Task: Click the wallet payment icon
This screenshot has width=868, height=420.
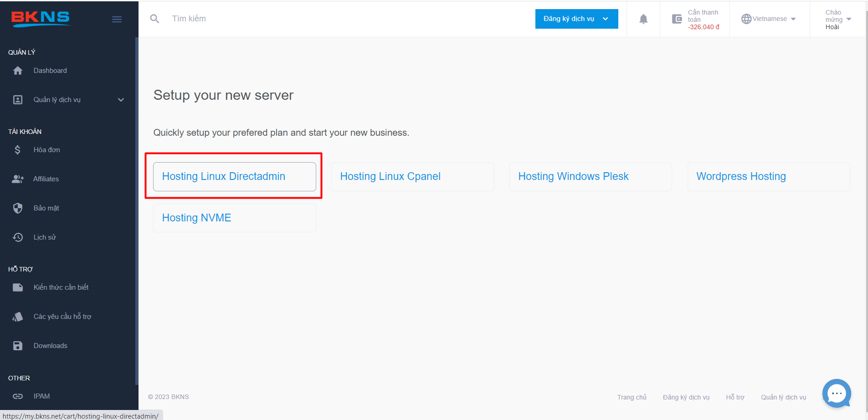Action: pos(677,19)
